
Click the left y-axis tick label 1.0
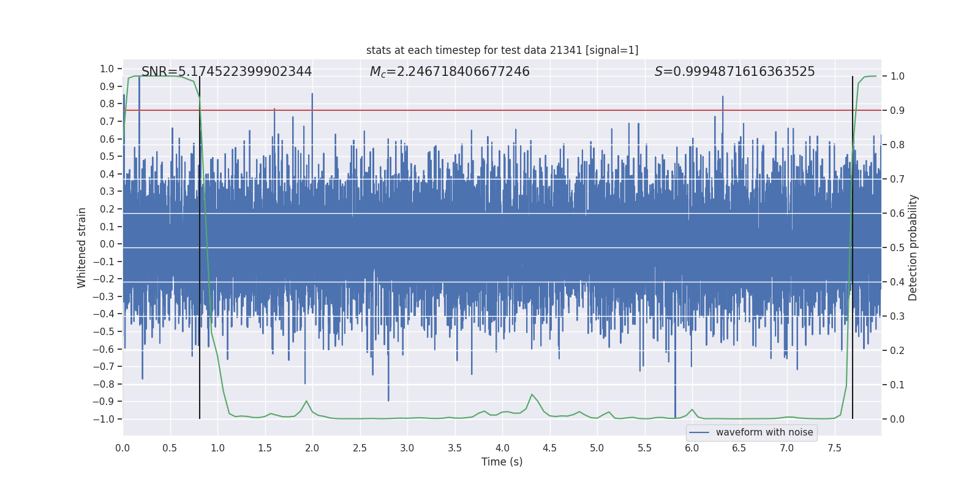pos(107,69)
